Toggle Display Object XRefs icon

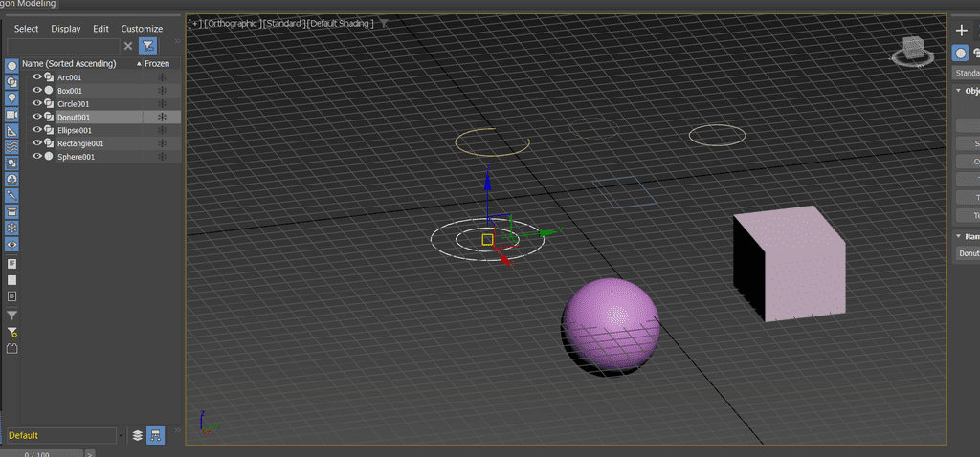tap(11, 180)
